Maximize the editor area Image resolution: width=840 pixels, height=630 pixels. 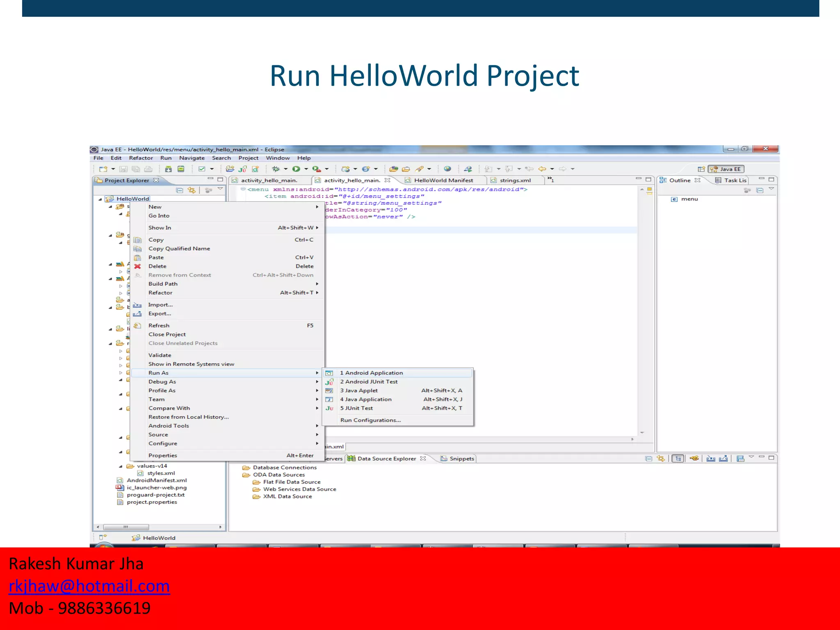click(x=648, y=179)
